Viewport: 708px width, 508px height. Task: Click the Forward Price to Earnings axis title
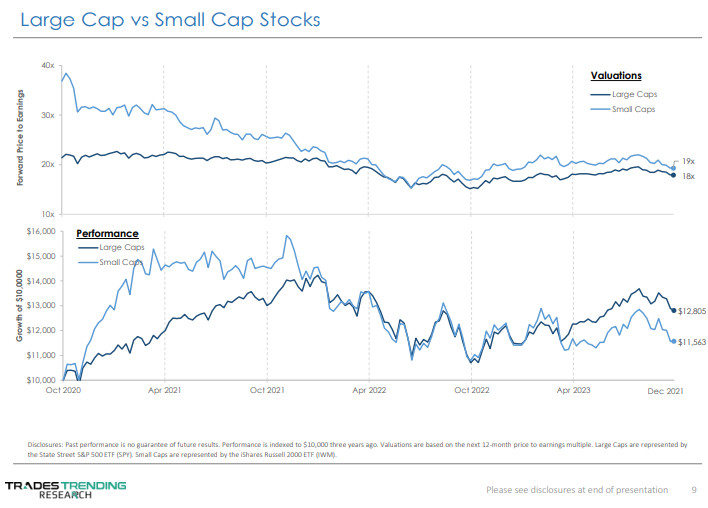(x=20, y=136)
